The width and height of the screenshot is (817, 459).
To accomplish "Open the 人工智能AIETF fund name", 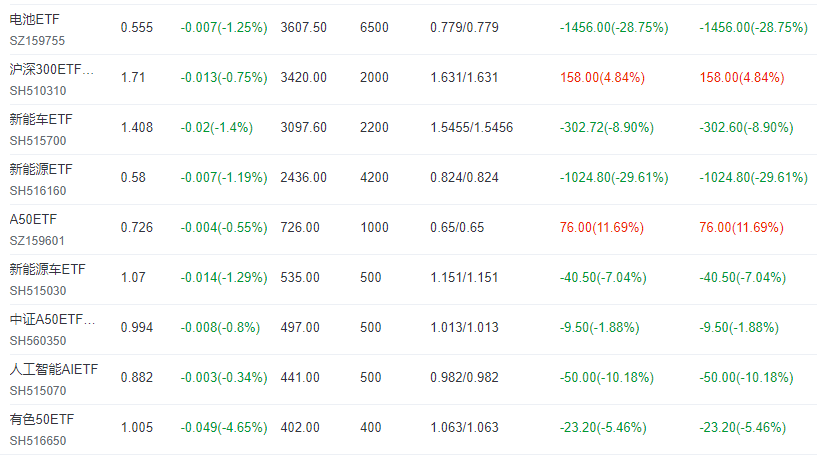I will coord(54,369).
